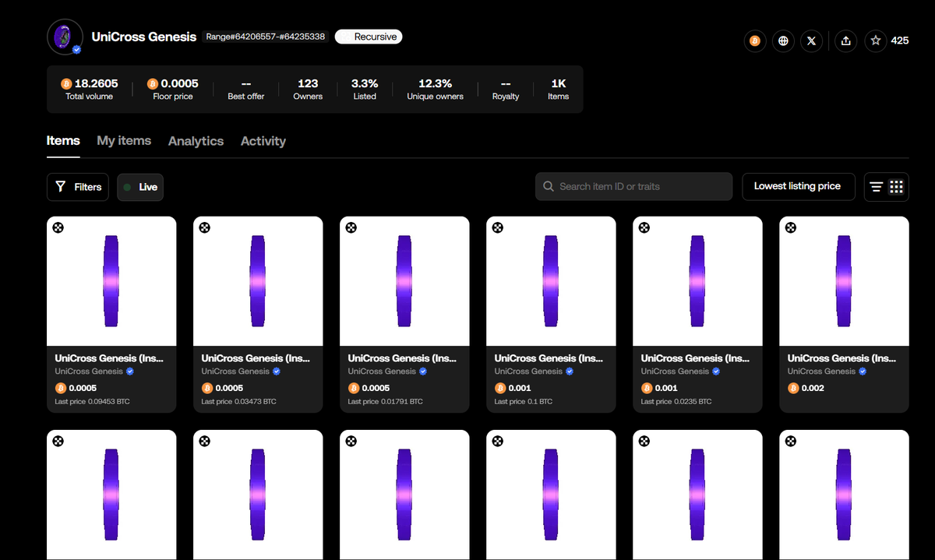Screen dimensions: 935x560
Task: Click the UniCross Genesis collection title
Action: pos(144,37)
